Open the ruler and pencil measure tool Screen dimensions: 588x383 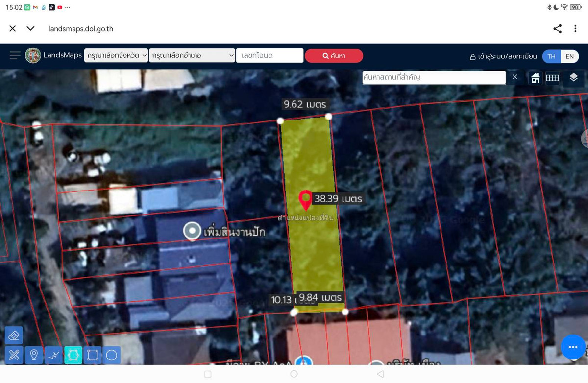[x=14, y=355]
